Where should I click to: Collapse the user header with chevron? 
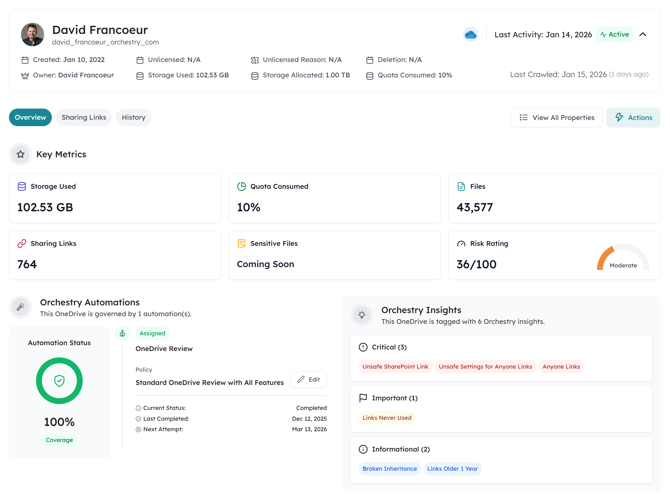(643, 35)
